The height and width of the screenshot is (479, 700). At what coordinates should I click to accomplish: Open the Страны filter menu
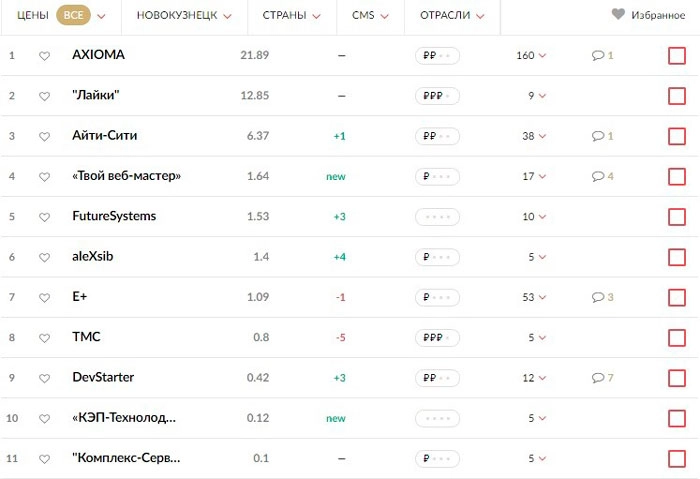point(292,15)
